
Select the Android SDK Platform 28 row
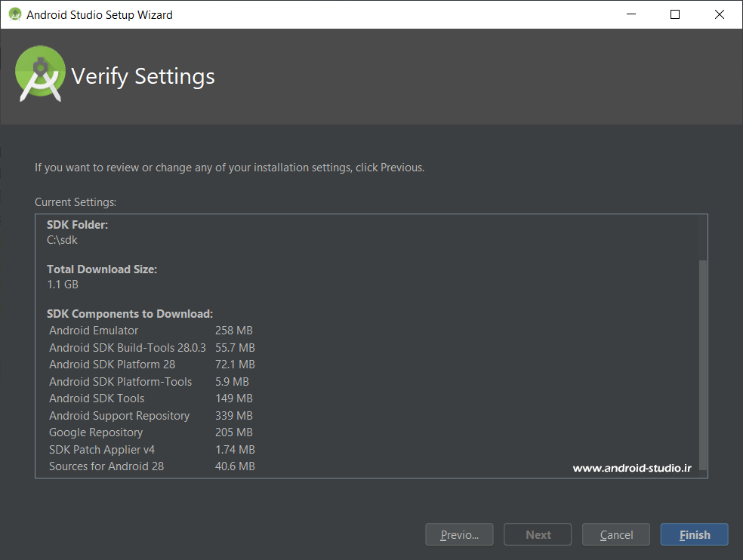tap(152, 365)
